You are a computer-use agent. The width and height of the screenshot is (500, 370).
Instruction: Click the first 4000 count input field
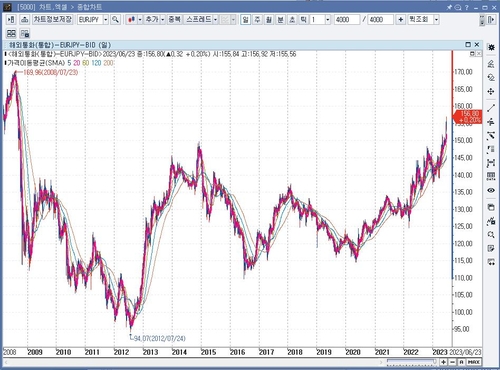point(347,20)
